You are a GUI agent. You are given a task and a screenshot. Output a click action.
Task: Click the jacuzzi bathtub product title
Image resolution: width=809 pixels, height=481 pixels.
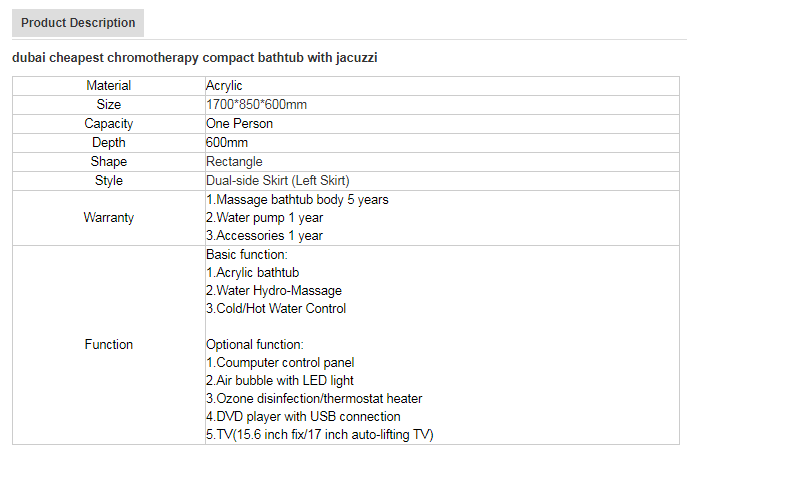click(195, 57)
